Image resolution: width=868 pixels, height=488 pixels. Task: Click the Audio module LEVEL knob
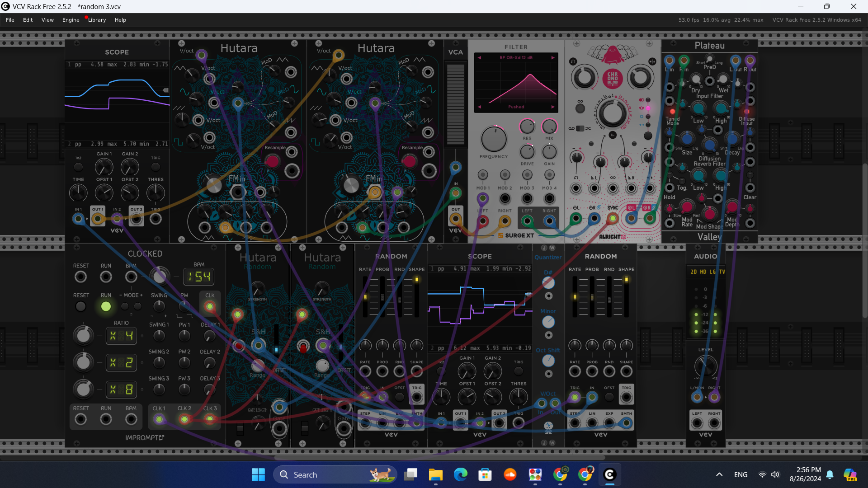click(x=706, y=366)
